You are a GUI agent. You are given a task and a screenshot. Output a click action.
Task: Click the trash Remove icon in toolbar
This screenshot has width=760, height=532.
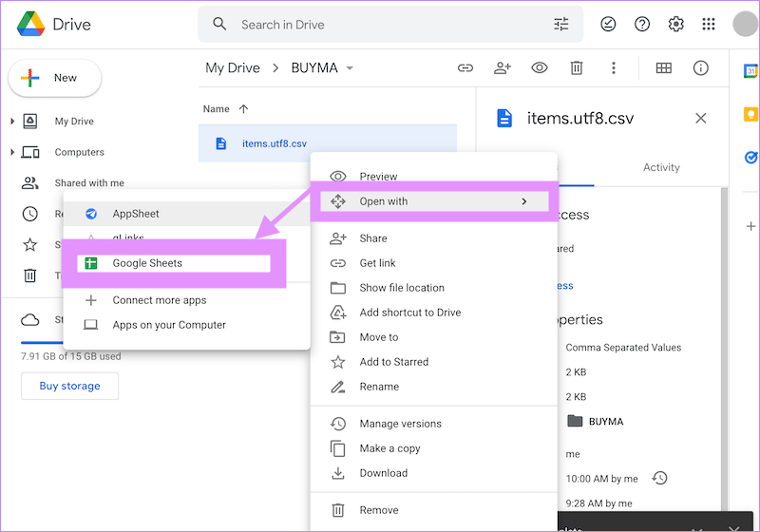click(x=576, y=68)
